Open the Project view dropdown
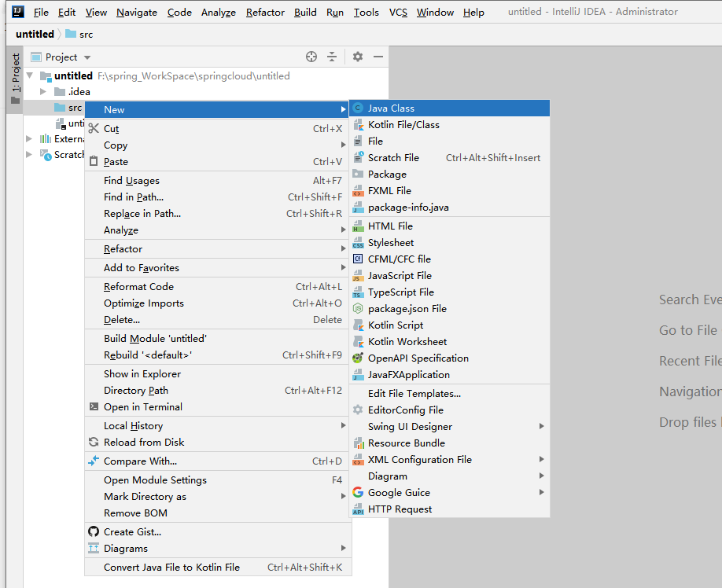The width and height of the screenshot is (722, 588). (87, 57)
